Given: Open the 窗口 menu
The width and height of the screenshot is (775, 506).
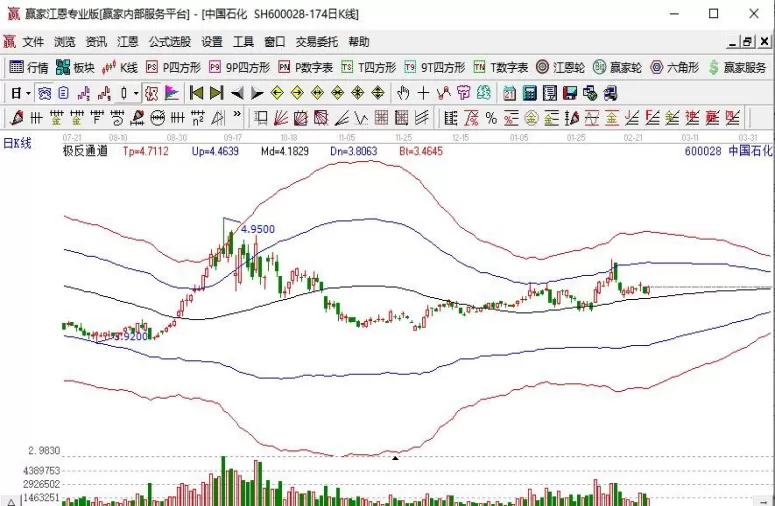Looking at the screenshot, I should coord(275,42).
